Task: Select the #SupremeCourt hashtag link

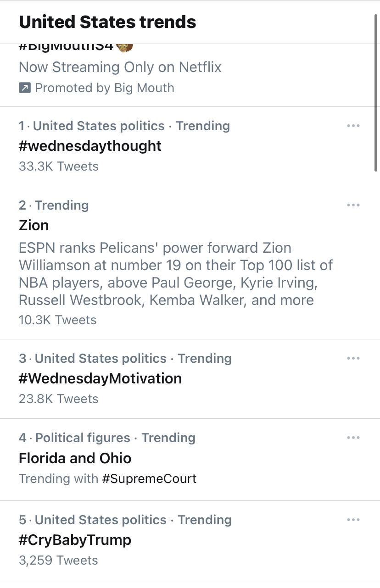Action: click(x=149, y=479)
